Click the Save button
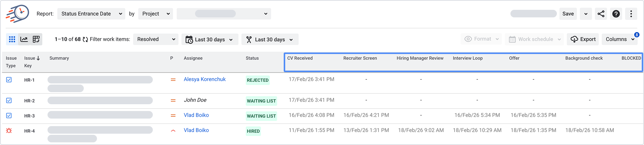Viewport: 644px width, 145px height. (x=568, y=14)
